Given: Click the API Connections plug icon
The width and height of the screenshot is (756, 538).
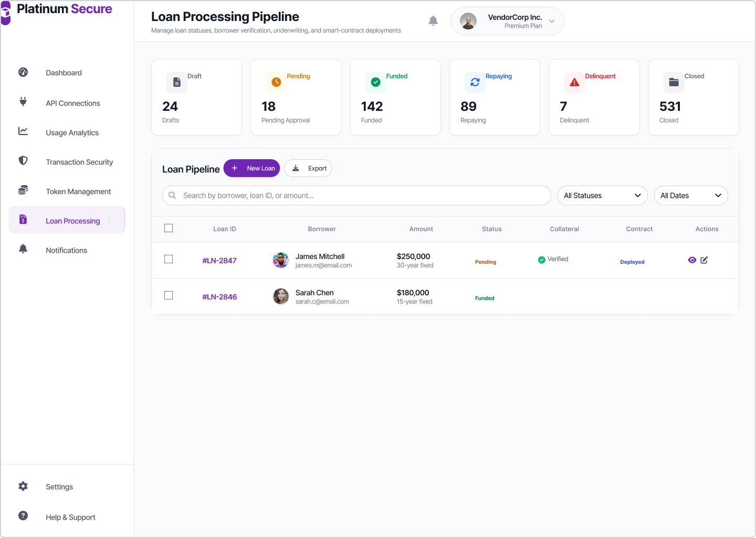Looking at the screenshot, I should 23,101.
